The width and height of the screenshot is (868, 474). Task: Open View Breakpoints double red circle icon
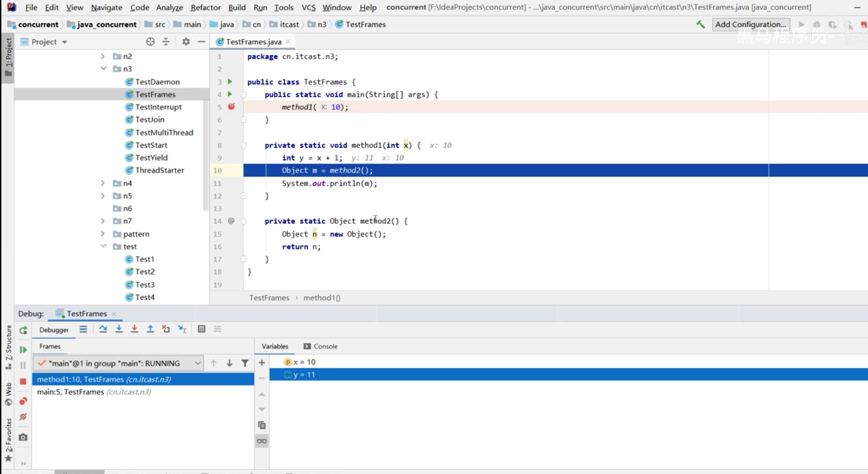23,401
